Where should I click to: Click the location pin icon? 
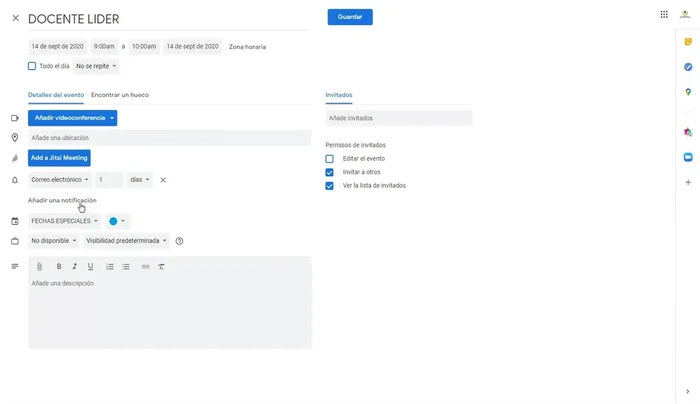pos(15,138)
